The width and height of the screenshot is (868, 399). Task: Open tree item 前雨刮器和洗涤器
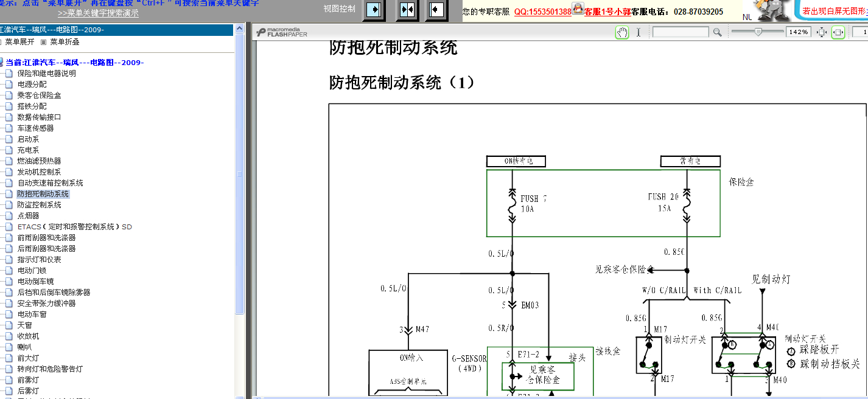tap(46, 237)
